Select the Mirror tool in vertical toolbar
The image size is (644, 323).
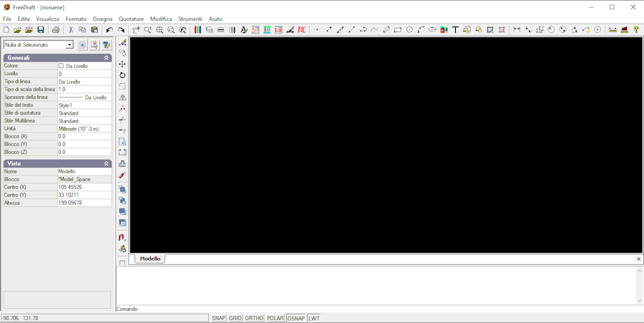tap(122, 97)
